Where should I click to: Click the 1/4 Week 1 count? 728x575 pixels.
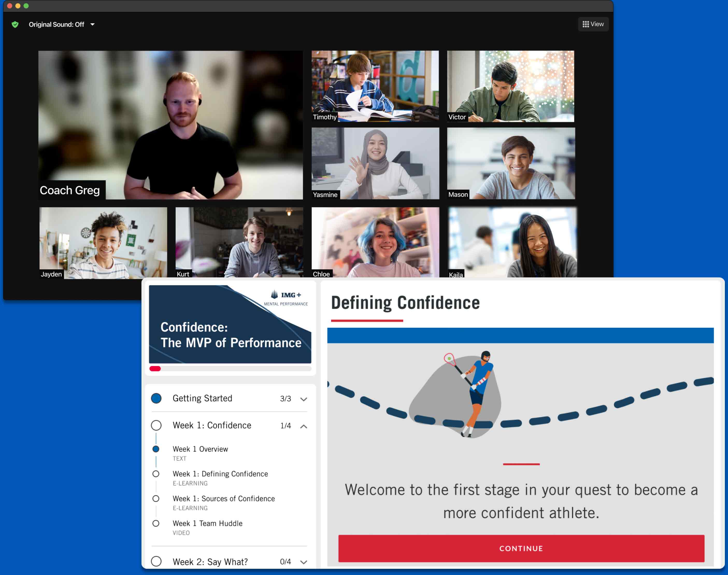pyautogui.click(x=285, y=425)
